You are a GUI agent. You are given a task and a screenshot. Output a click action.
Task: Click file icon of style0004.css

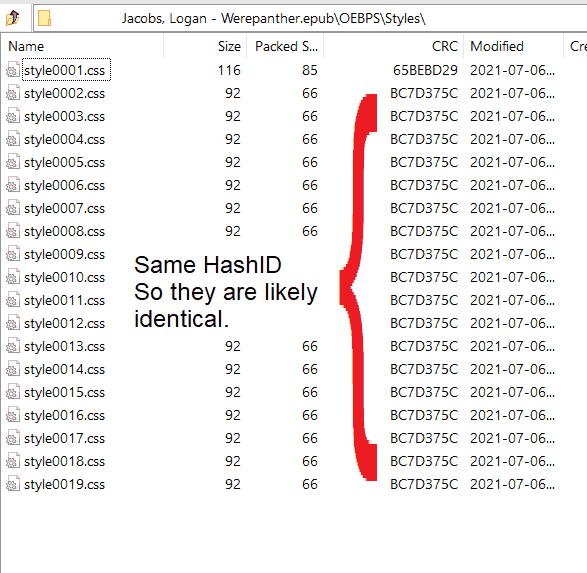(13, 139)
